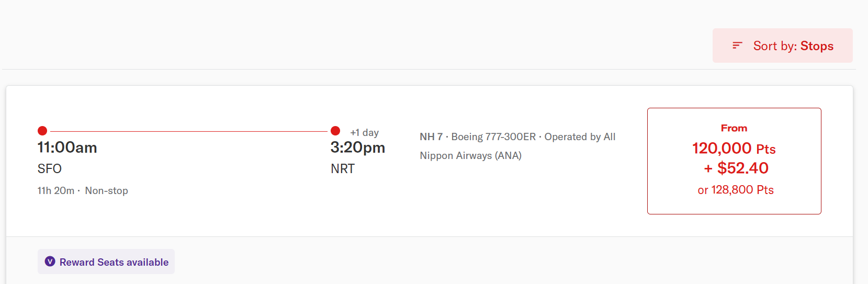This screenshot has width=868, height=284.
Task: Click the + $52.40 price amount
Action: 736,168
